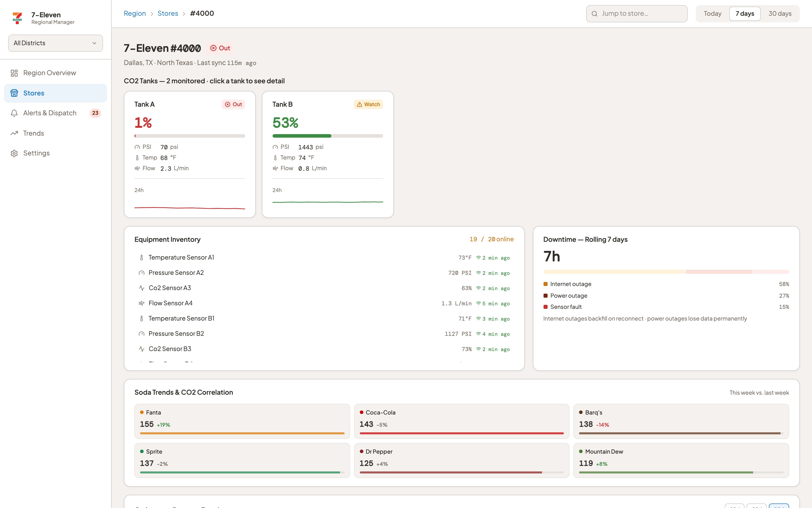Open the All Districts dropdown

point(55,43)
